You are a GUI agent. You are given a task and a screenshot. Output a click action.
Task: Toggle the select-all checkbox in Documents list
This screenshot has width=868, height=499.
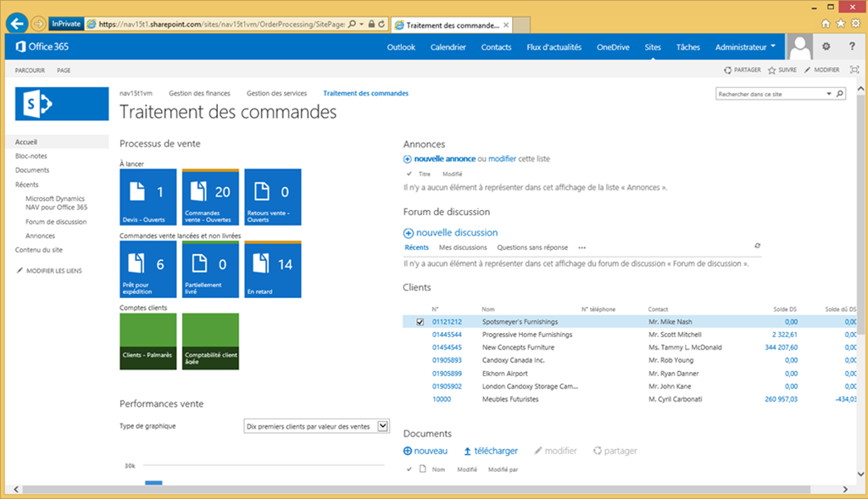(409, 469)
